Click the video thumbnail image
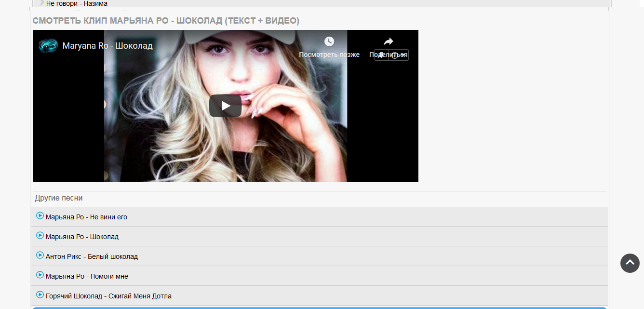 pyautogui.click(x=226, y=106)
